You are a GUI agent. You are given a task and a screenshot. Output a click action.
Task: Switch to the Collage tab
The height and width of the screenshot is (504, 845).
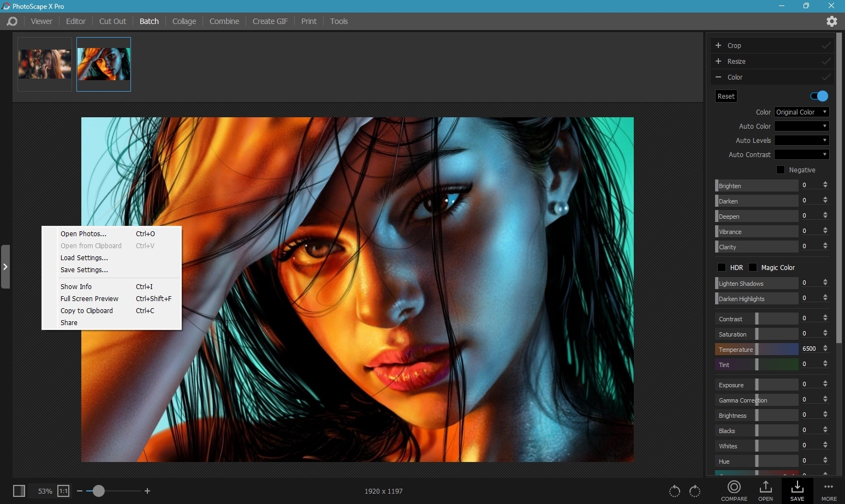point(184,21)
